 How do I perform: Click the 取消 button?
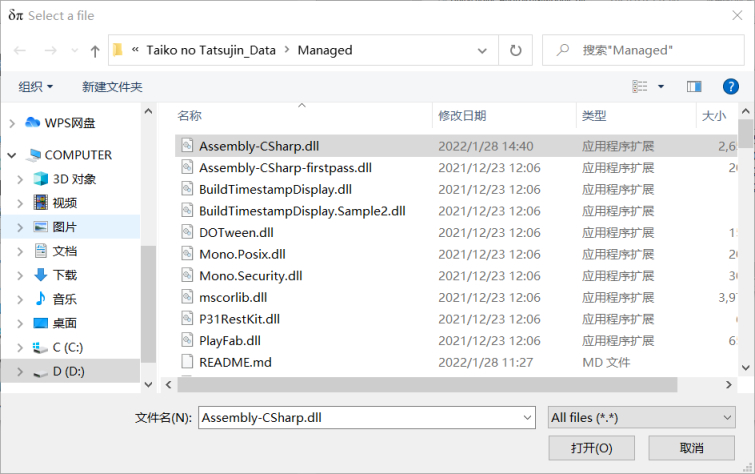click(691, 448)
